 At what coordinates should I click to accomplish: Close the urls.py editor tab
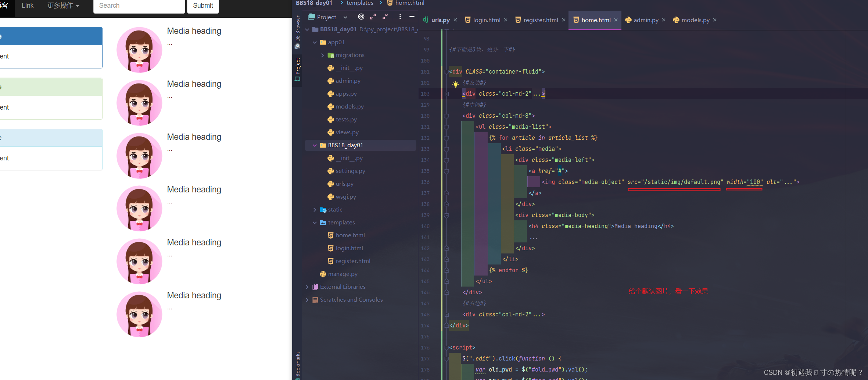(x=455, y=20)
